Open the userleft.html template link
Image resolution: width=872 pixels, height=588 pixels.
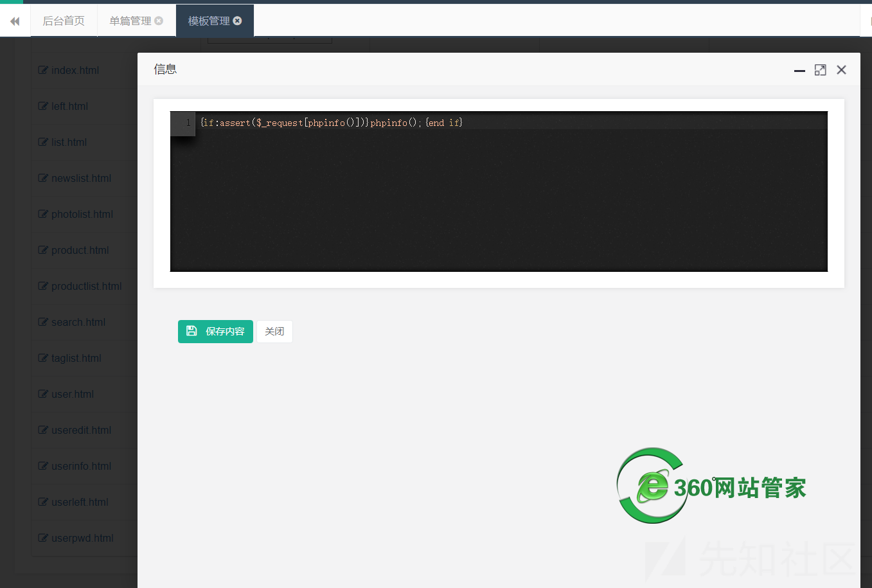point(80,502)
